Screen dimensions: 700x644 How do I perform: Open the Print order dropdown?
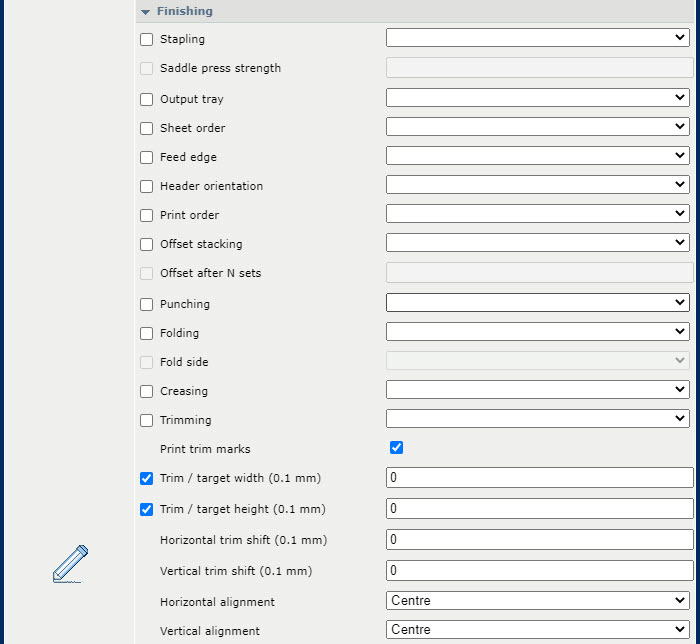tap(538, 214)
